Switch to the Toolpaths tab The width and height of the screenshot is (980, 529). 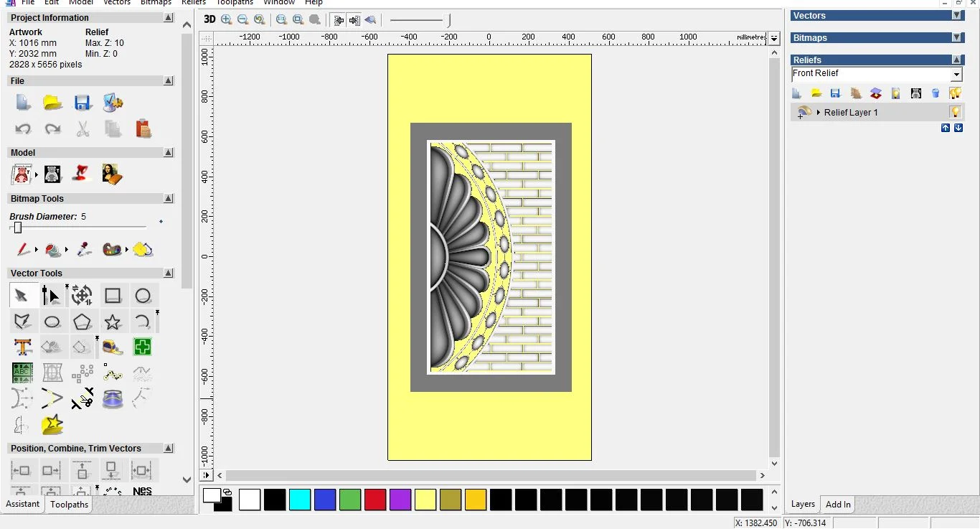click(70, 505)
